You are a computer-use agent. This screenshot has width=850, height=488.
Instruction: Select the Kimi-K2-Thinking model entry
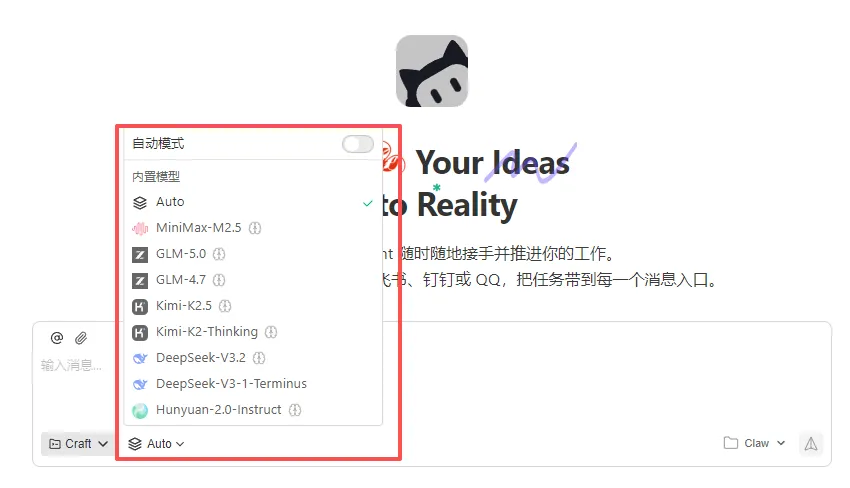pos(253,332)
